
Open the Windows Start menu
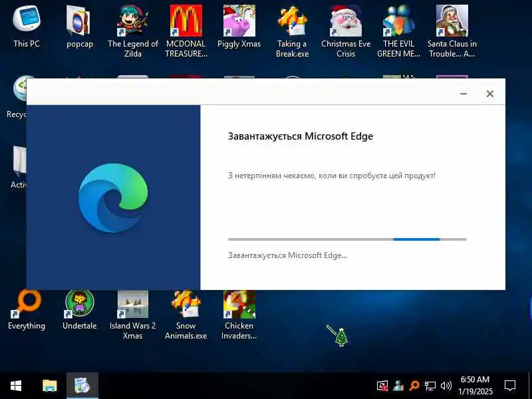tap(16, 386)
